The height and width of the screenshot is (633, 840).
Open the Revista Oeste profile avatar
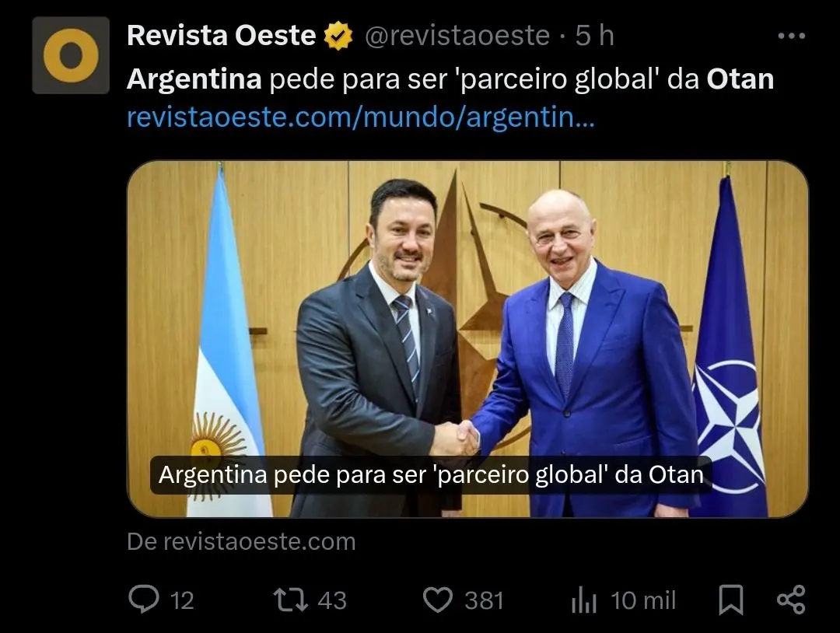pos(71,55)
